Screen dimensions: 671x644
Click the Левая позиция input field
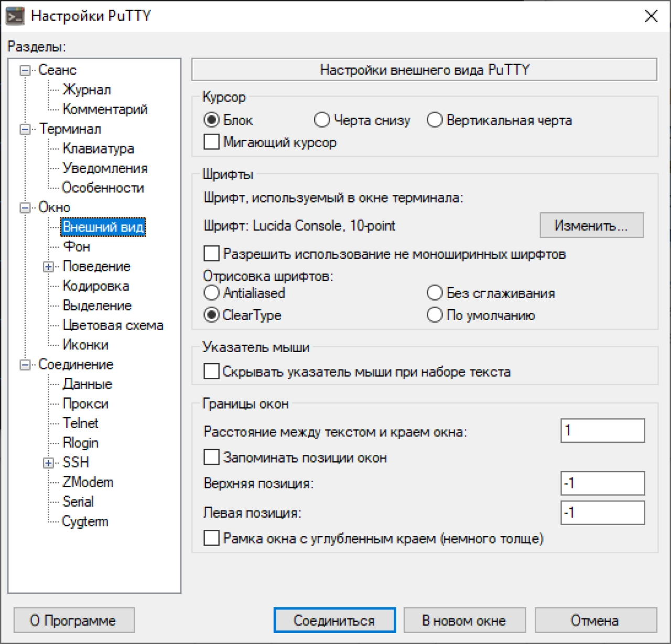[x=603, y=512]
